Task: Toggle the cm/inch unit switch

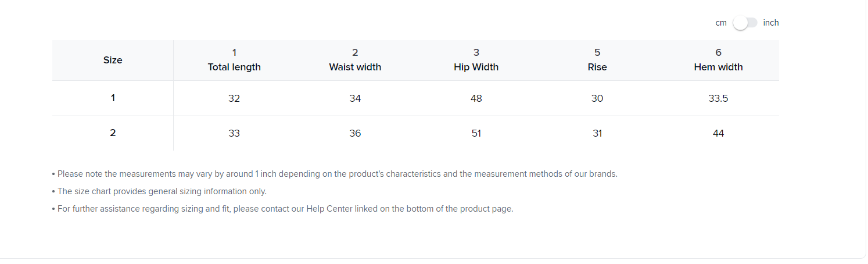Action: click(745, 23)
